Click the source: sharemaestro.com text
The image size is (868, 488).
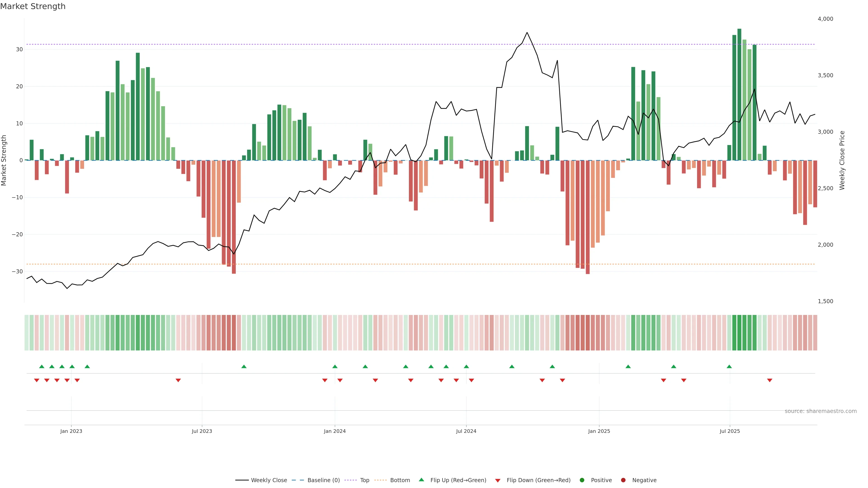[821, 411]
